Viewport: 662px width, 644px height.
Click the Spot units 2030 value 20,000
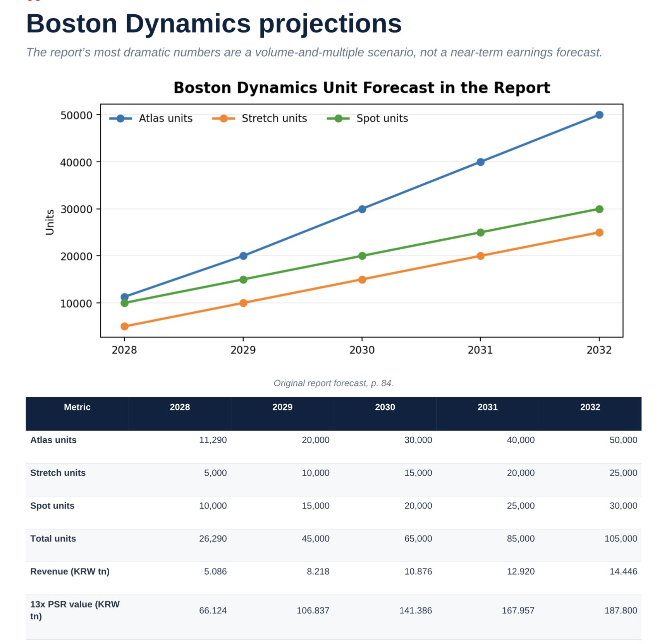[x=418, y=506]
